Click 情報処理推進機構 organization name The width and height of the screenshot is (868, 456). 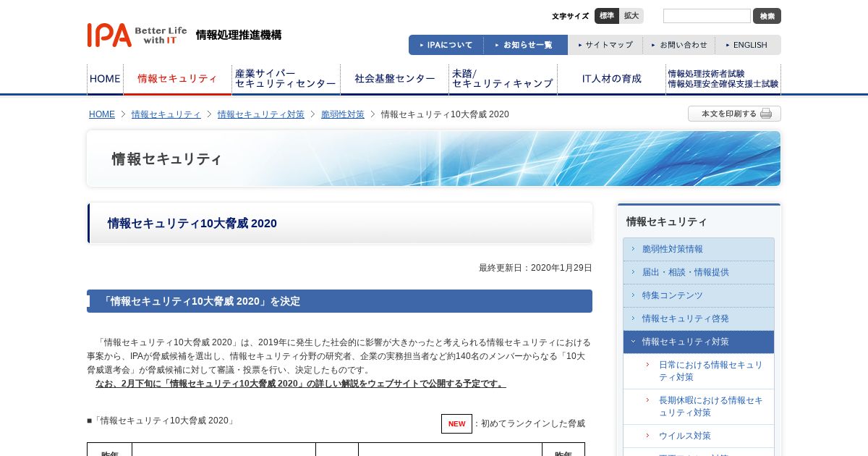239,35
